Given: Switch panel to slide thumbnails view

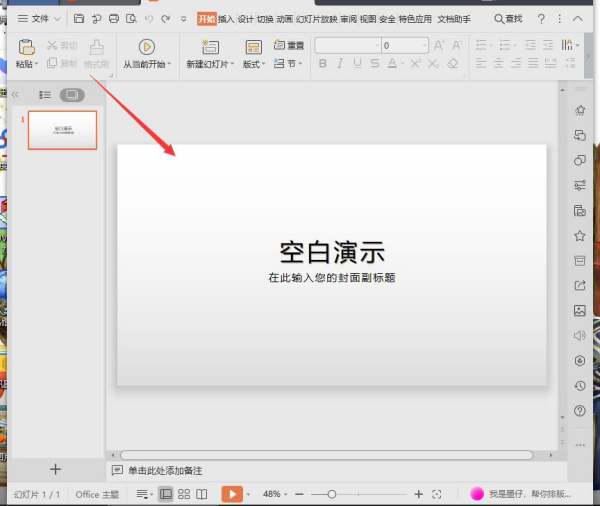Looking at the screenshot, I should (72, 95).
